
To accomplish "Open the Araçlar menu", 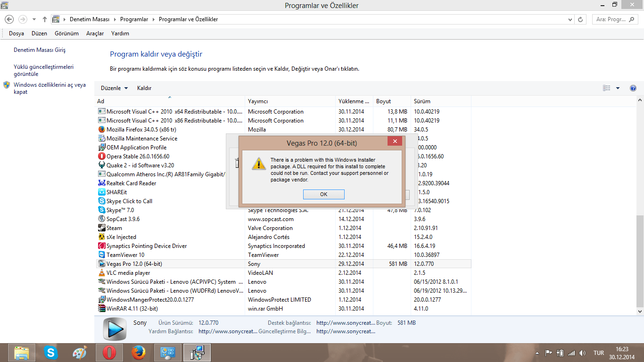I will [x=95, y=33].
